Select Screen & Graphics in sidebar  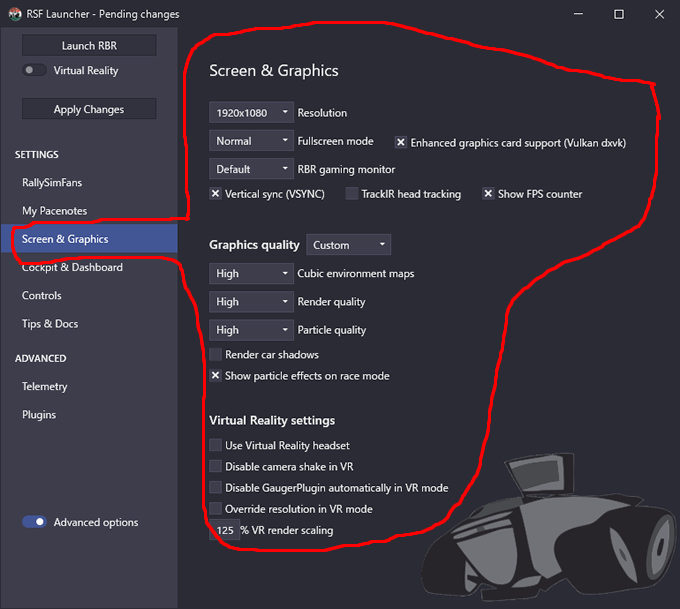(89, 239)
